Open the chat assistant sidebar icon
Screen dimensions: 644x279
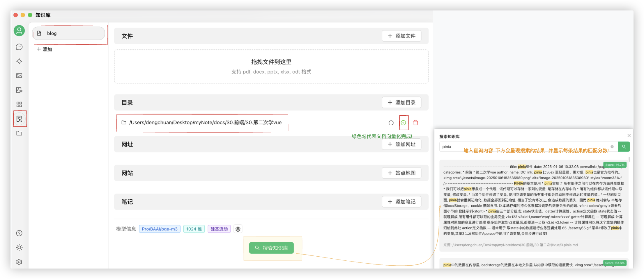19,47
